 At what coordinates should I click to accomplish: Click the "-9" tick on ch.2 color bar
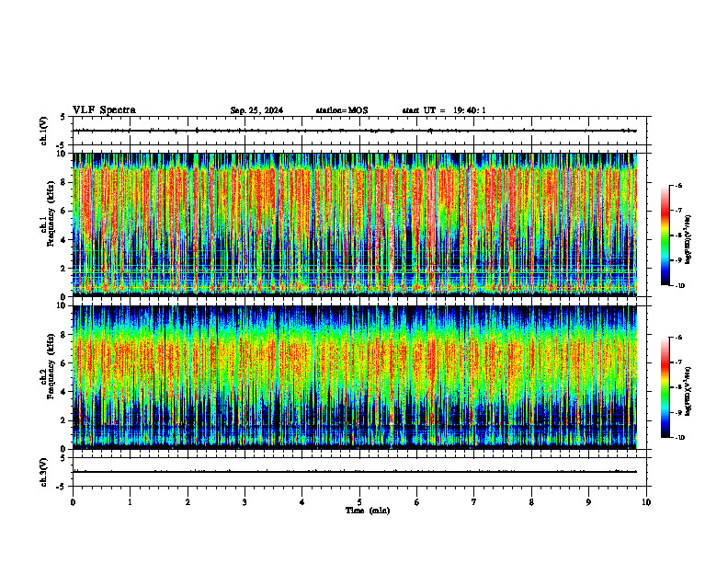pyautogui.click(x=678, y=412)
